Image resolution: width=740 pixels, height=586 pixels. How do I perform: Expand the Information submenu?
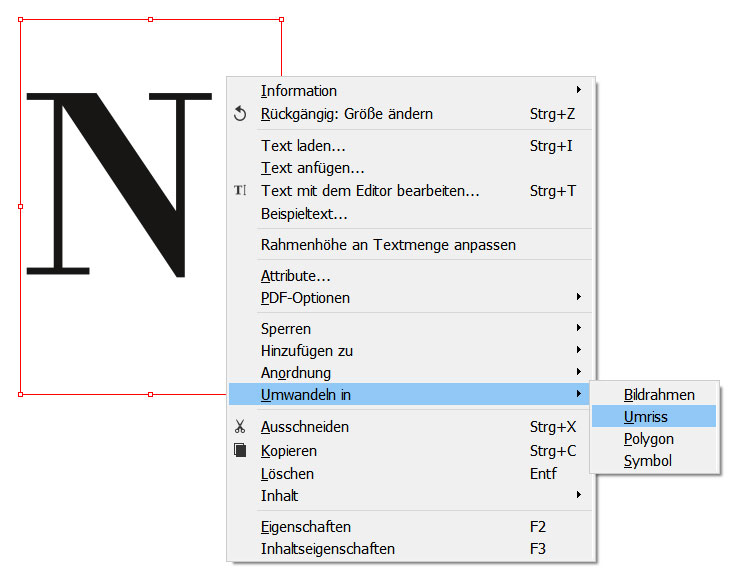tap(579, 91)
